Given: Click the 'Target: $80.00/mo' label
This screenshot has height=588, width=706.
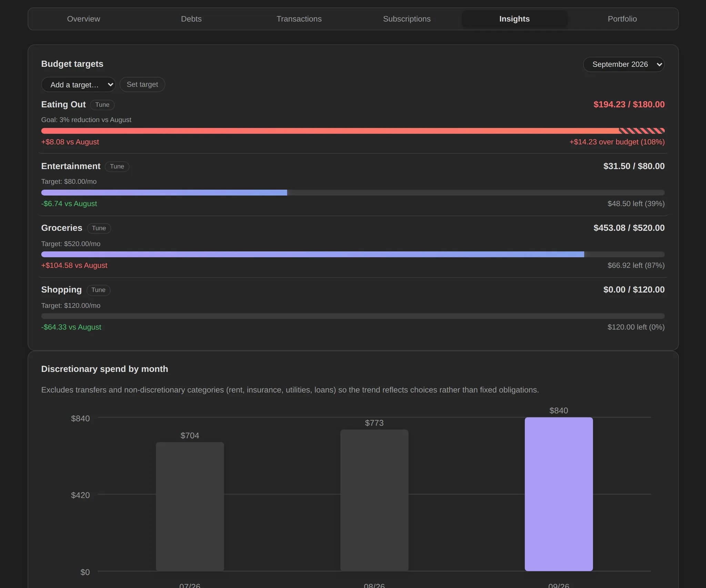Looking at the screenshot, I should (69, 181).
